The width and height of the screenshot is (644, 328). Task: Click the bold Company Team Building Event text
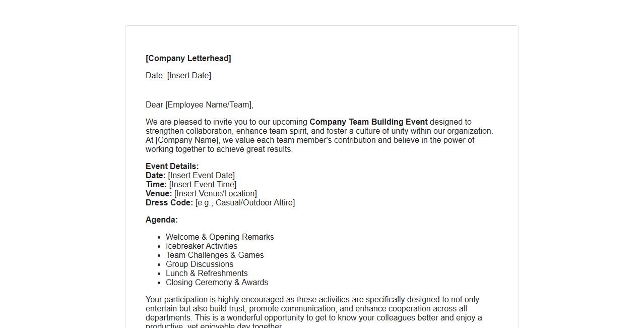(368, 122)
